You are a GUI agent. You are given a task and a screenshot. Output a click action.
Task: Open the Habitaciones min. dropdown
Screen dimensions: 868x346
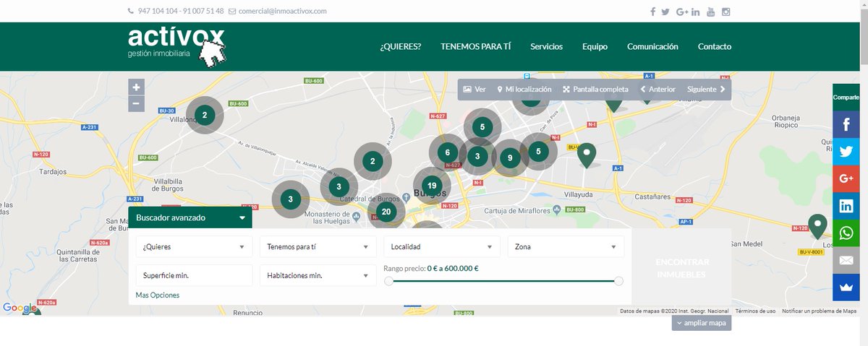coord(318,275)
